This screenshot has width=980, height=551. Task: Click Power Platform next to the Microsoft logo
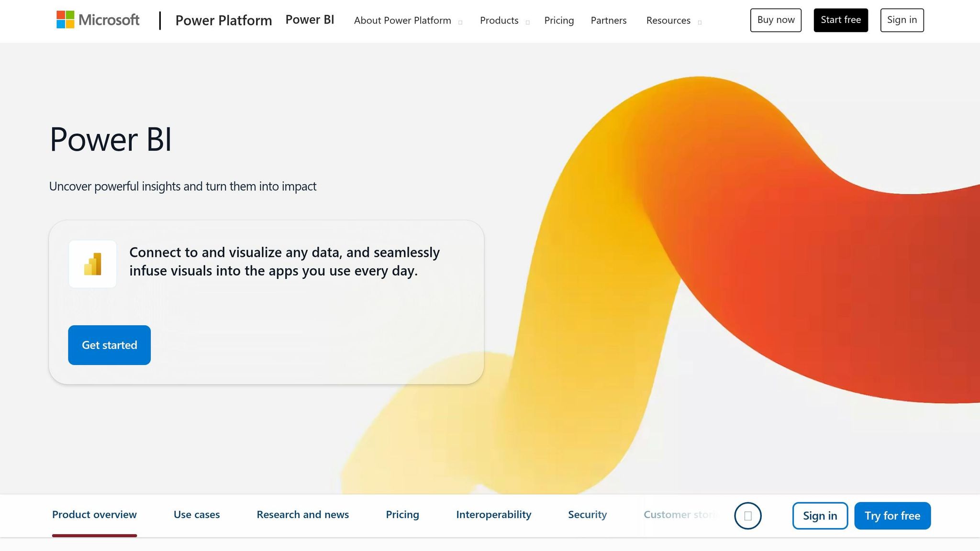[223, 21]
